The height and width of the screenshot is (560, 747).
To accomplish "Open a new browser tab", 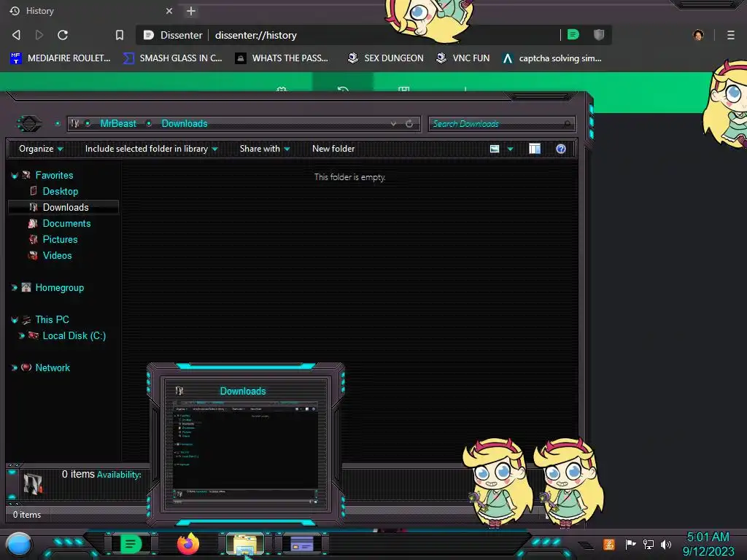I will 191,10.
